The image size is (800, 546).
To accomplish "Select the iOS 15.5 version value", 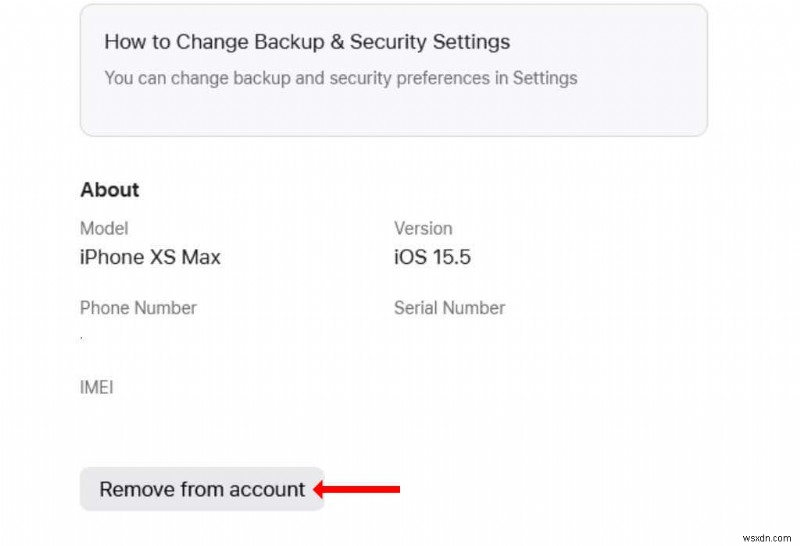I will coord(432,257).
